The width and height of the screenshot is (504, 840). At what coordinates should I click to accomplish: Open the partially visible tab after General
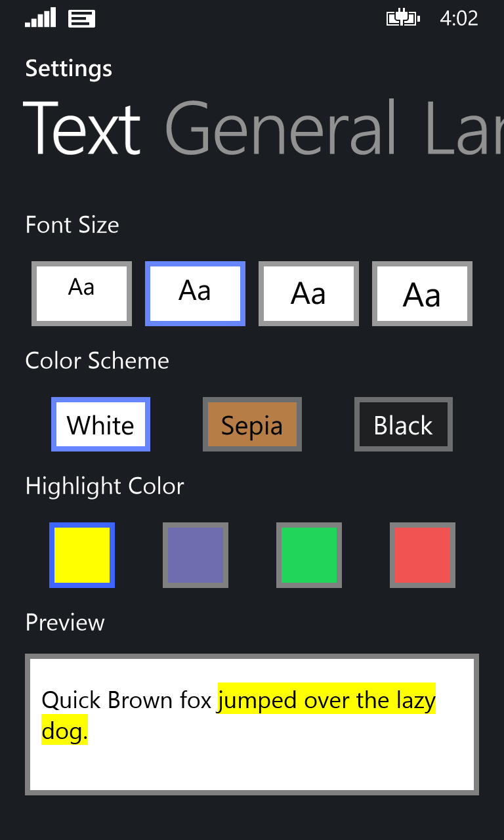click(465, 129)
